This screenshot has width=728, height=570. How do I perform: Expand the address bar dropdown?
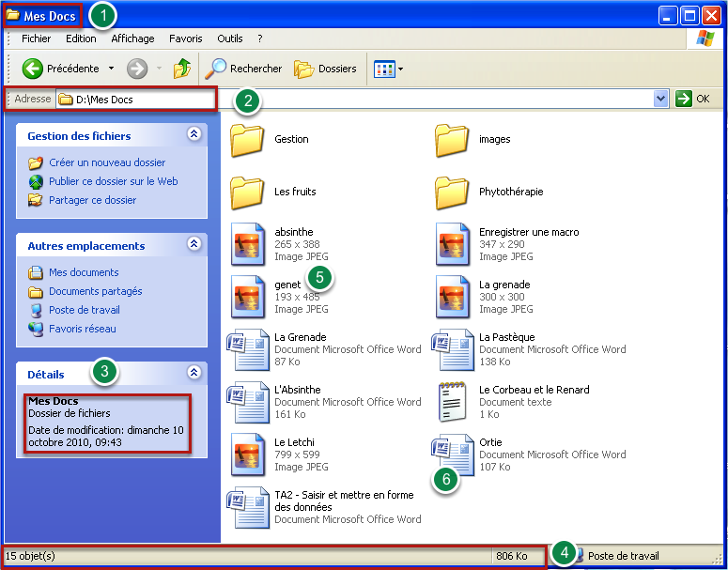[x=660, y=99]
